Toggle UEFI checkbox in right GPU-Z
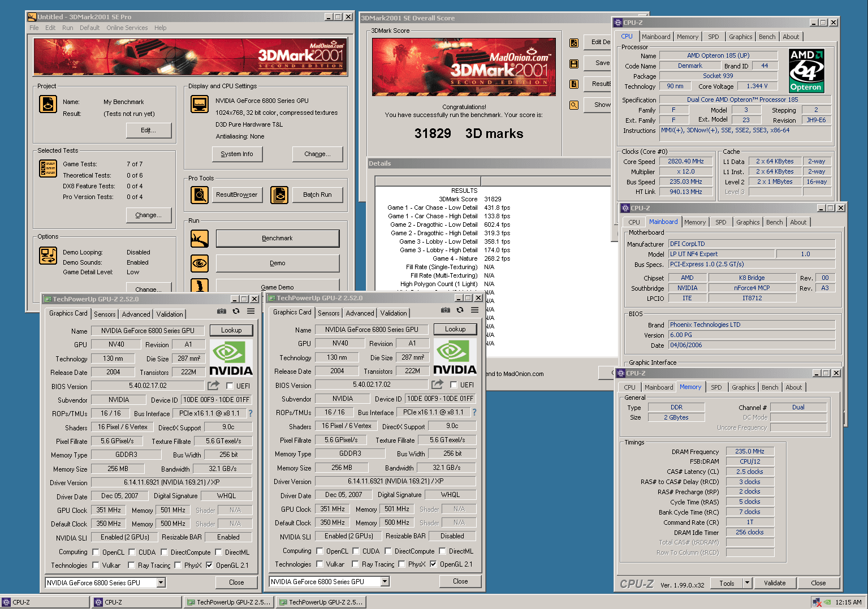The width and height of the screenshot is (868, 609). click(454, 385)
